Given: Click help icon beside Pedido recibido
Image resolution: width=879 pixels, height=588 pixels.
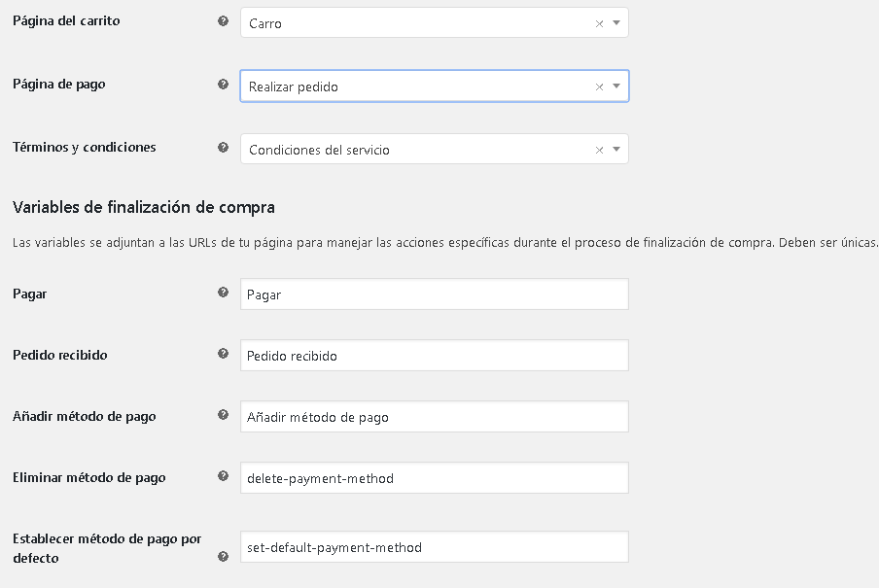Looking at the screenshot, I should tap(223, 353).
